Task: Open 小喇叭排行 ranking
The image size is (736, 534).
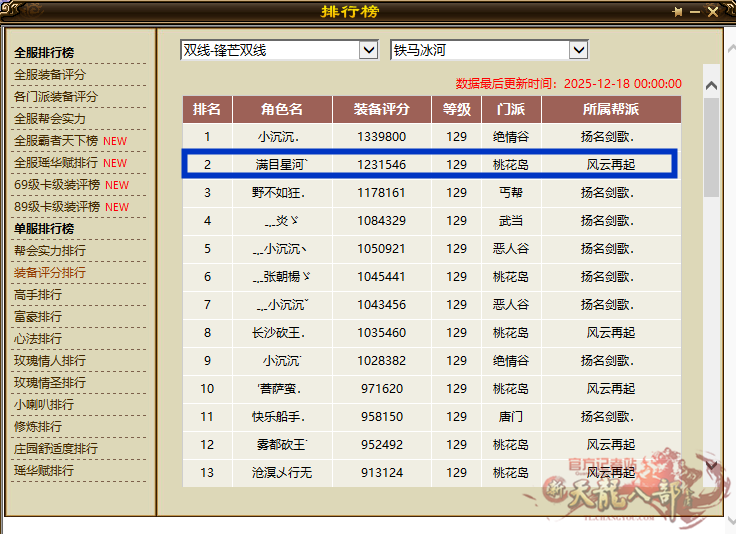Action: 44,404
